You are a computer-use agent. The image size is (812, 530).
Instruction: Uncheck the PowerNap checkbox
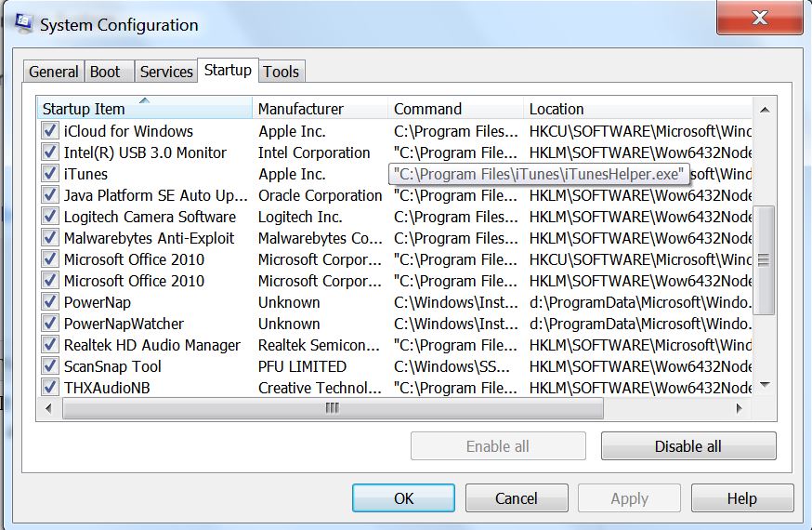(50, 301)
